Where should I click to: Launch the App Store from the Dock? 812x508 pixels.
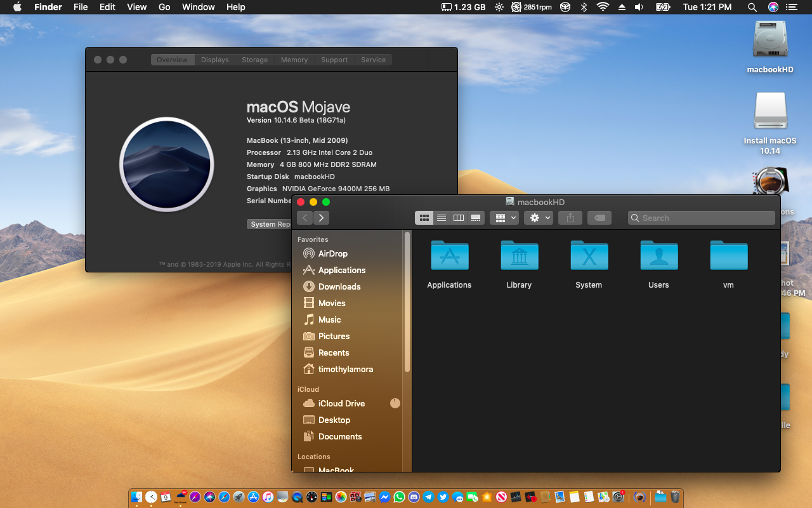click(x=253, y=497)
